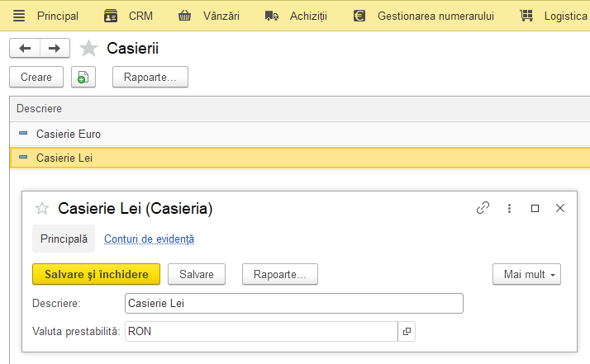Viewport: 590px width, 364px height.
Task: Click the Casierie Lei row marker icon
Action: click(23, 157)
